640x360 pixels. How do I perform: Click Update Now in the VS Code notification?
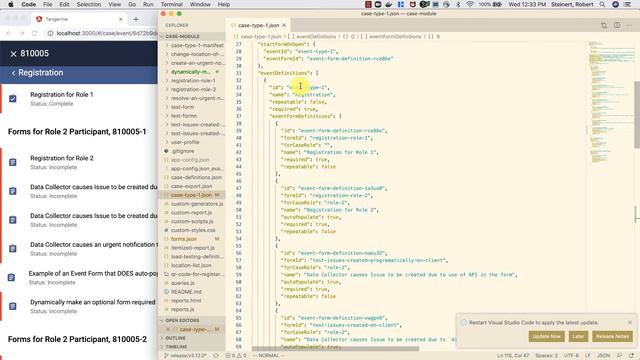[x=547, y=336]
